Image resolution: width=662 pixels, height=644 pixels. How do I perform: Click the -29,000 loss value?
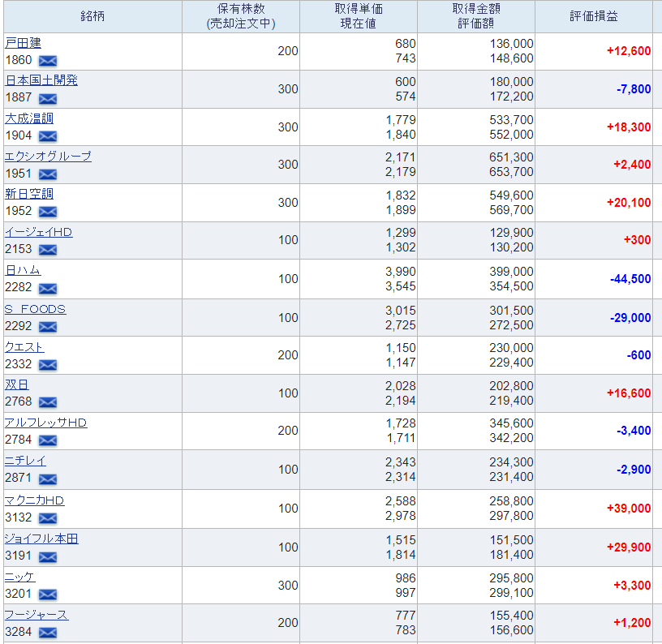(630, 317)
